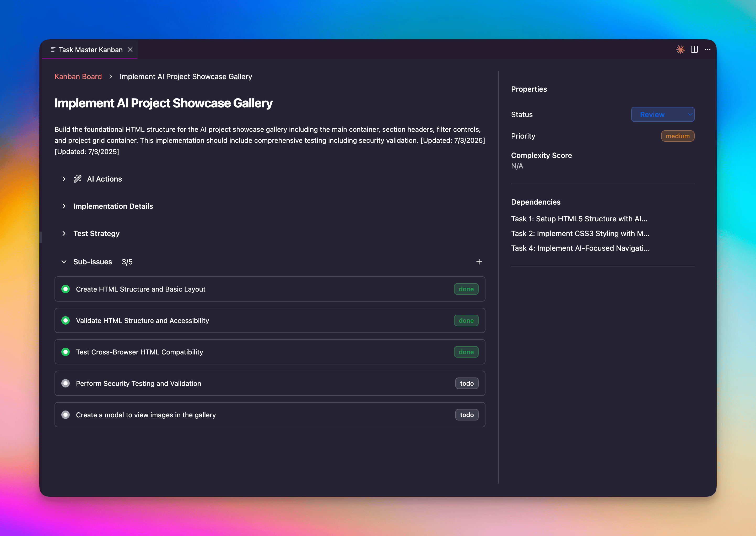Open Validate HTML Structure and Accessibility sub-issue

pos(142,320)
